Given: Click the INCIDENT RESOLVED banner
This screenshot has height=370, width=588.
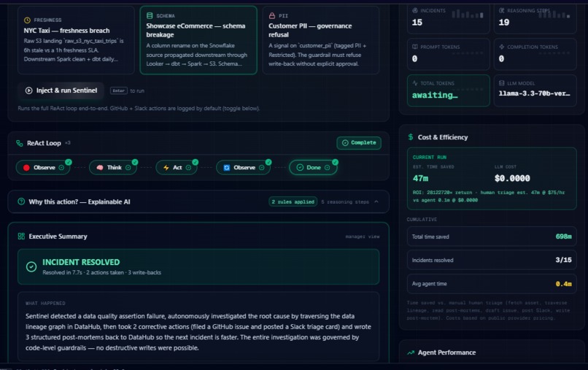Looking at the screenshot, I should 198,267.
